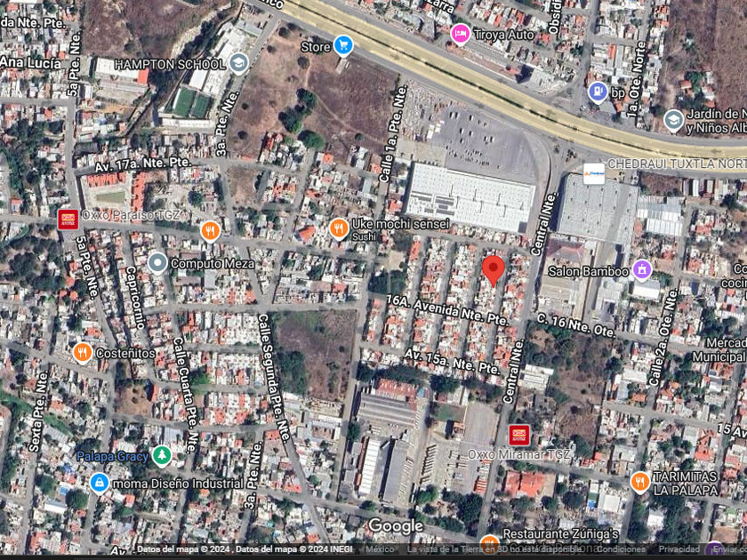Select the CHEDRAUI TUXTLA NORTE label
Viewport: 747px width, 560px height.
[x=677, y=164]
